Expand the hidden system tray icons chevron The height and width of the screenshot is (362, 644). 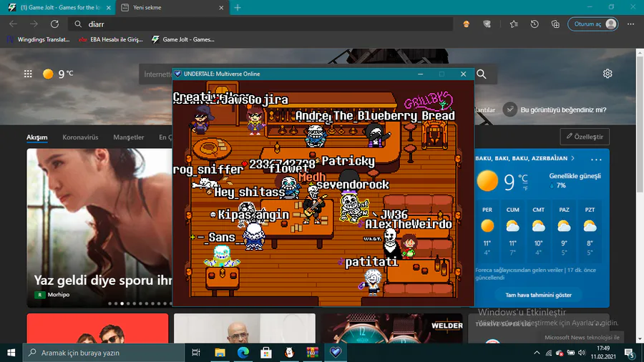[537, 353]
